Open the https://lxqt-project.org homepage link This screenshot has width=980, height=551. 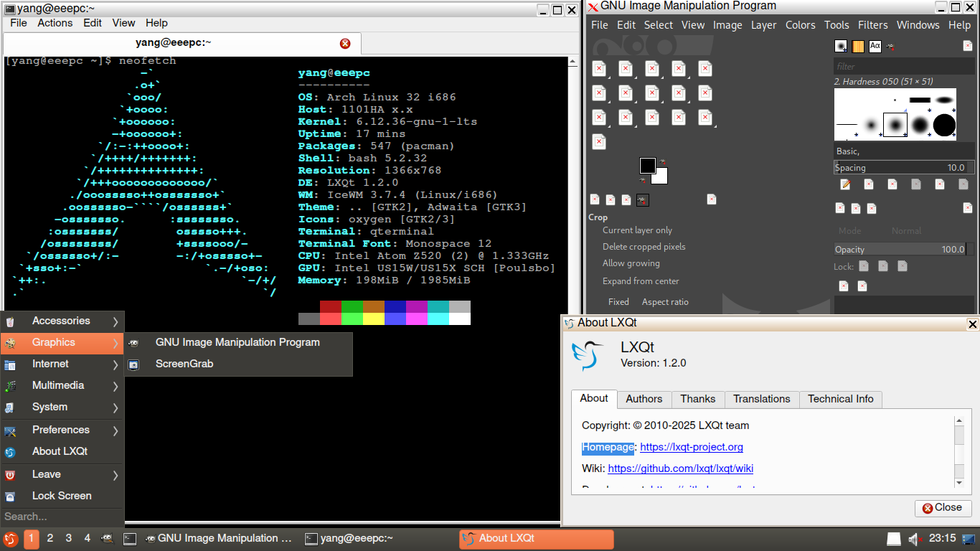[x=692, y=447]
